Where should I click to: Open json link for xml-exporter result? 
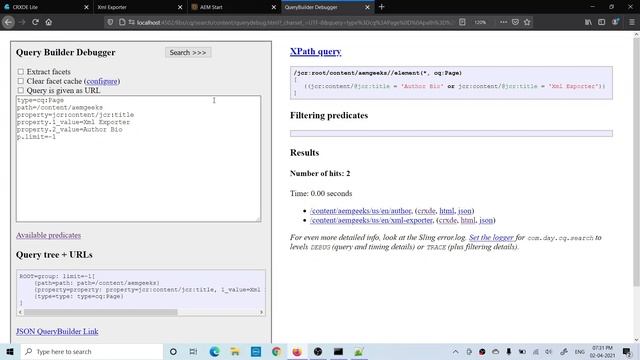(x=486, y=220)
